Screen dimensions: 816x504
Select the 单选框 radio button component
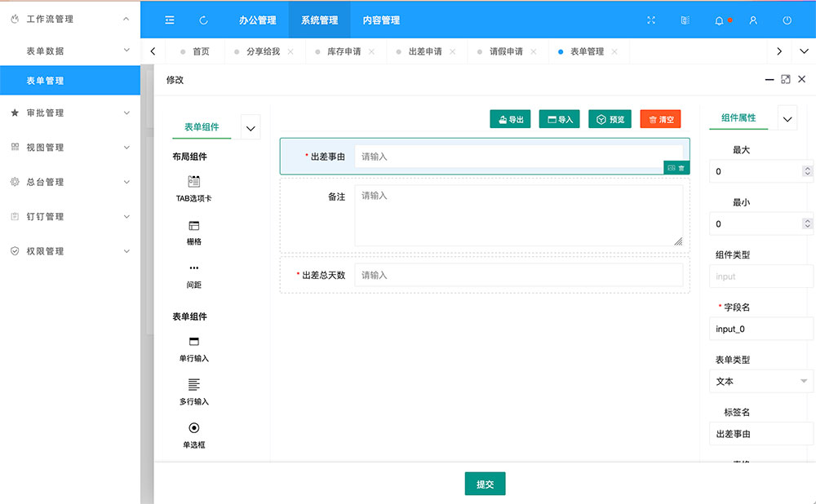coord(193,428)
